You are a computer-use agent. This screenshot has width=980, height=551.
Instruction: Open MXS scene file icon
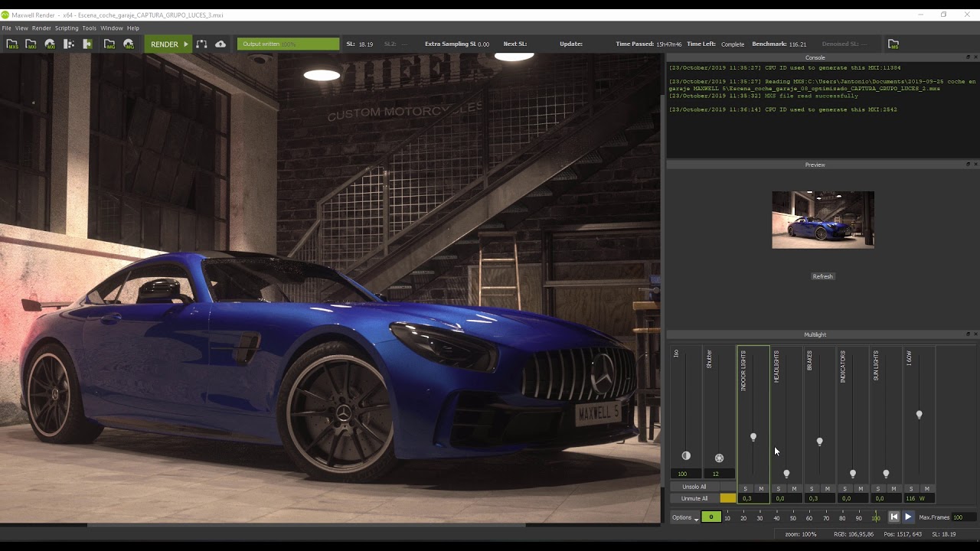click(12, 44)
